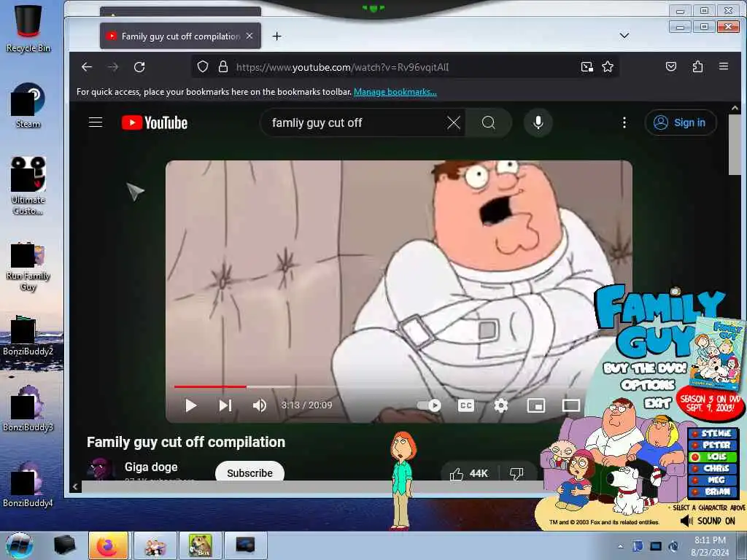Open the Windows Start button
Screen dimensions: 747x560
click(19, 545)
